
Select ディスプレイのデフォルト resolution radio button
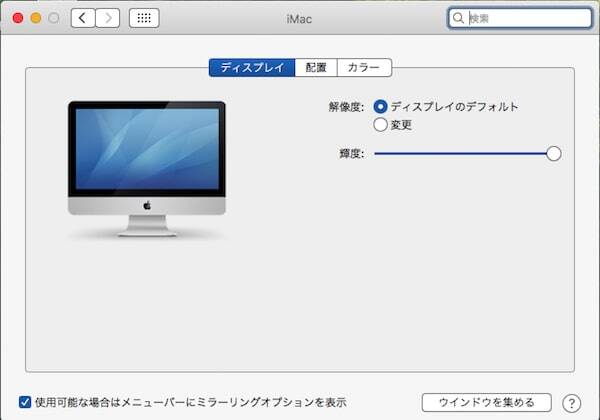tap(380, 107)
